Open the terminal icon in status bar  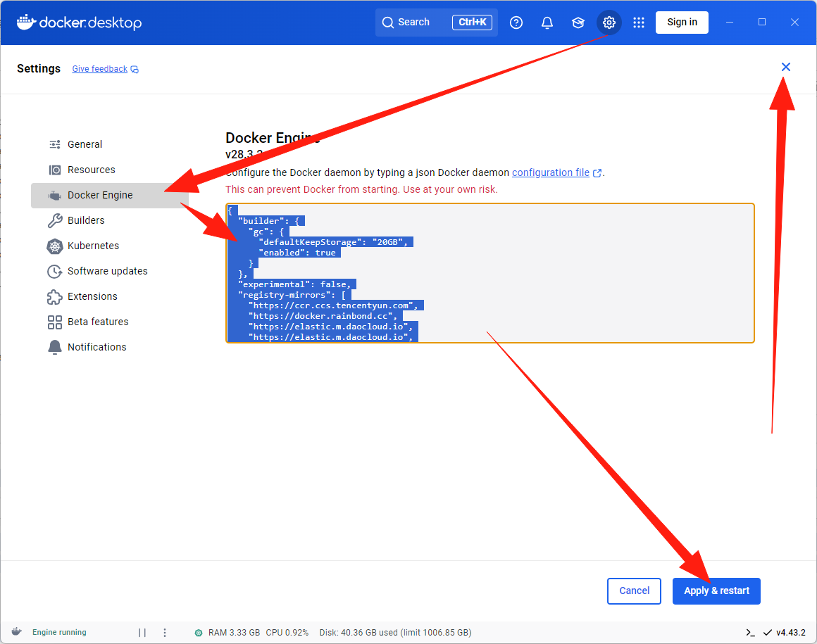click(x=750, y=633)
